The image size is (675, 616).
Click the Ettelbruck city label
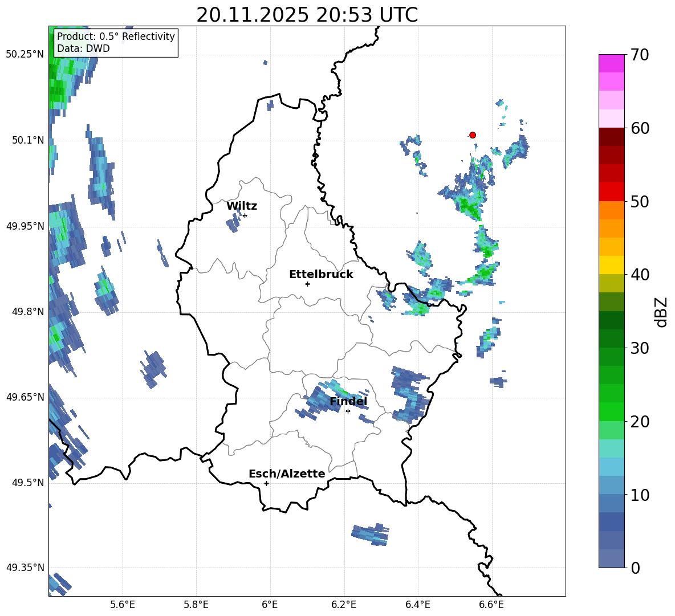tap(321, 275)
